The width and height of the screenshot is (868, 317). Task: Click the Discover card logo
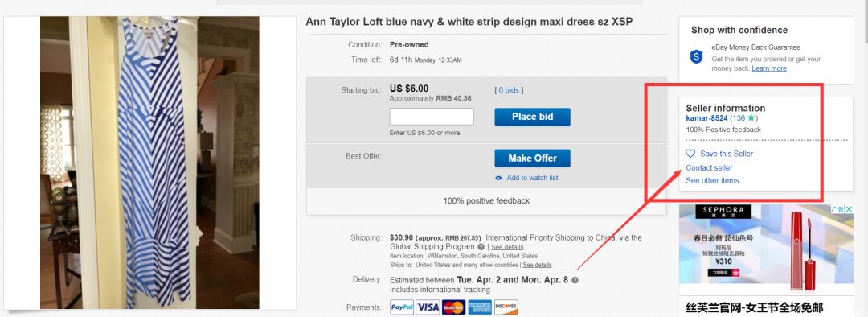point(506,307)
